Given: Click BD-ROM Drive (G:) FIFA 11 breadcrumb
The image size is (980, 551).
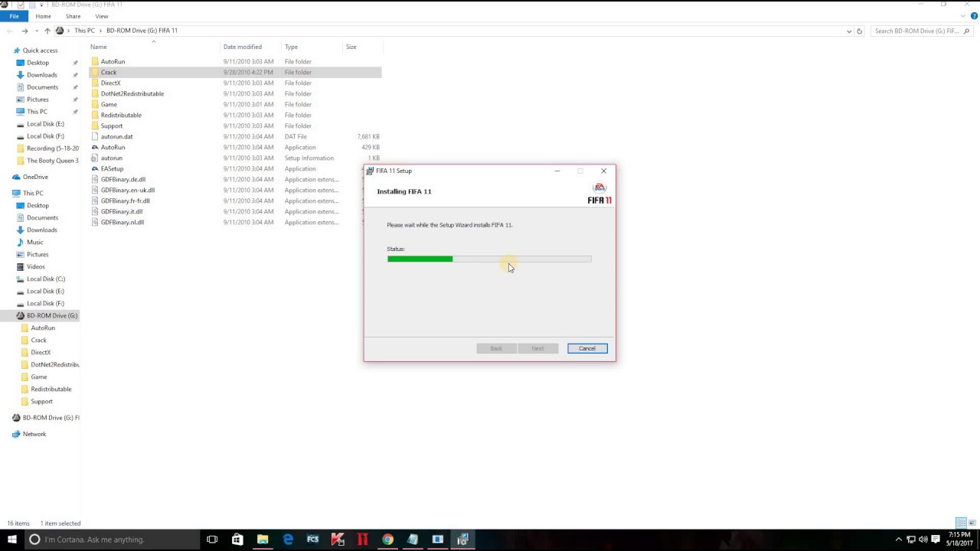Looking at the screenshot, I should [142, 31].
